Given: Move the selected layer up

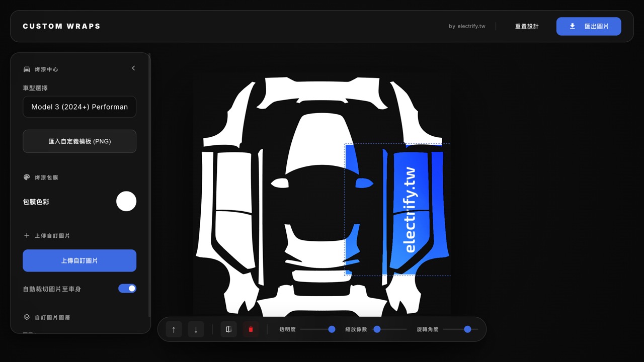Looking at the screenshot, I should pos(174,329).
